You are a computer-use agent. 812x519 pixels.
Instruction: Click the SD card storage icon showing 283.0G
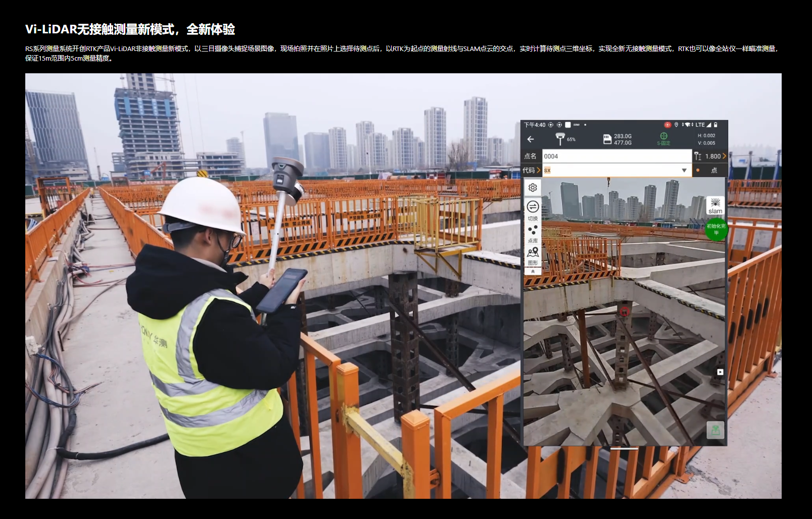click(x=607, y=139)
